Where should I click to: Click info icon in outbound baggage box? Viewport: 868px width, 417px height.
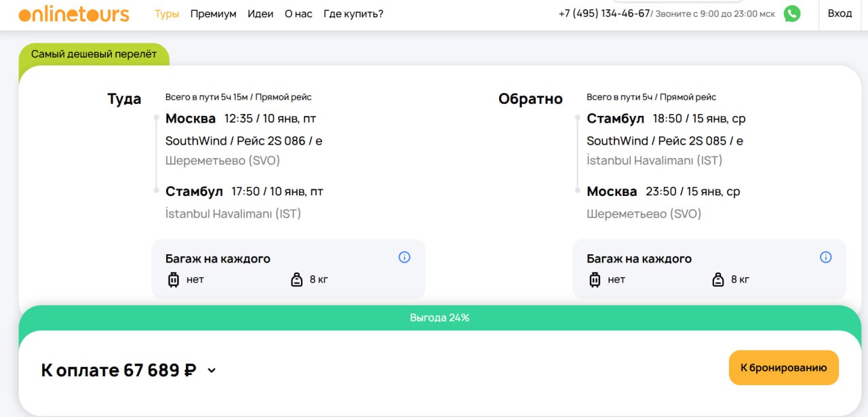click(404, 257)
